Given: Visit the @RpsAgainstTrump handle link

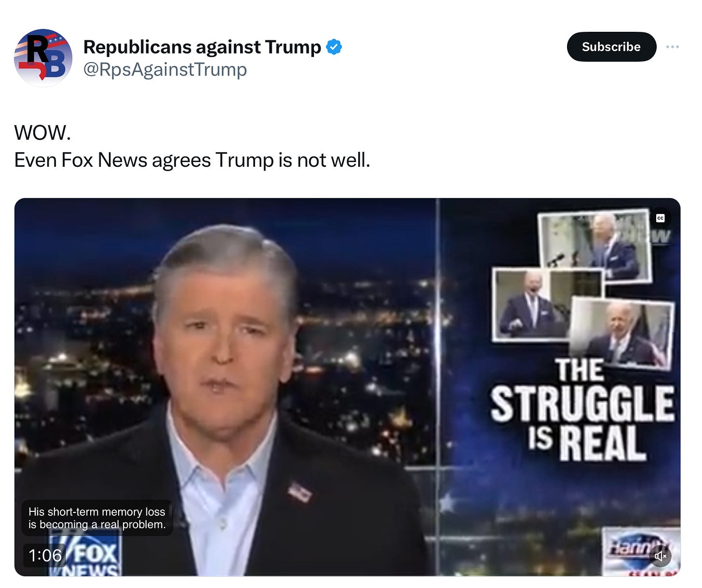Looking at the screenshot, I should [165, 69].
